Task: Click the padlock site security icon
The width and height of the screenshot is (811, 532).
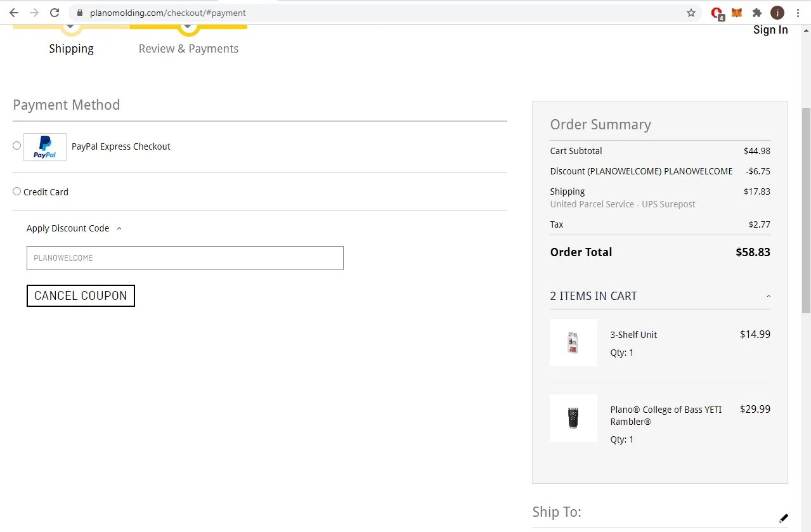Action: (79, 13)
